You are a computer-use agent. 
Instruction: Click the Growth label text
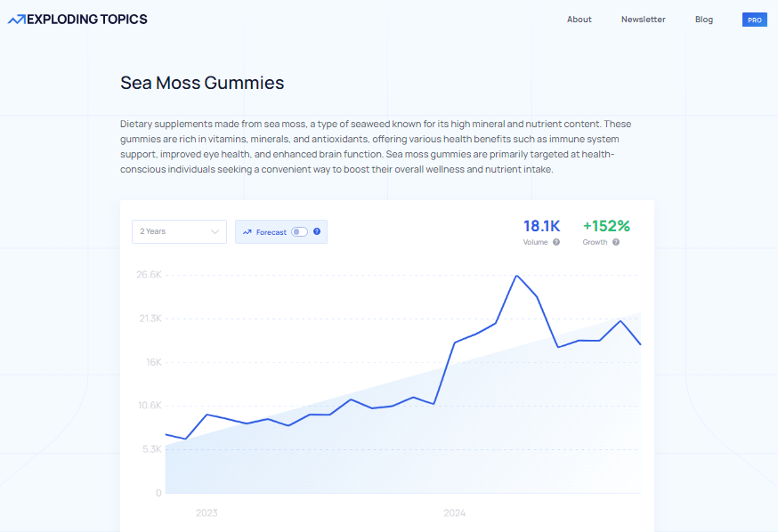(595, 242)
